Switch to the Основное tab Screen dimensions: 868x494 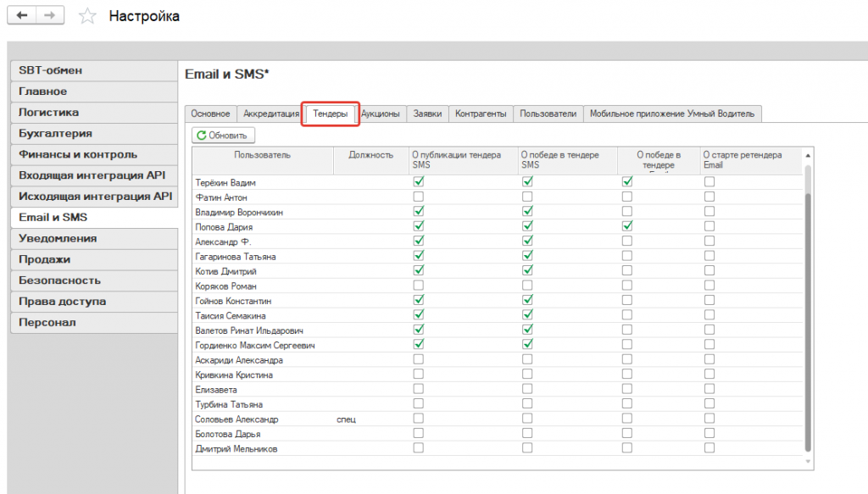click(210, 114)
